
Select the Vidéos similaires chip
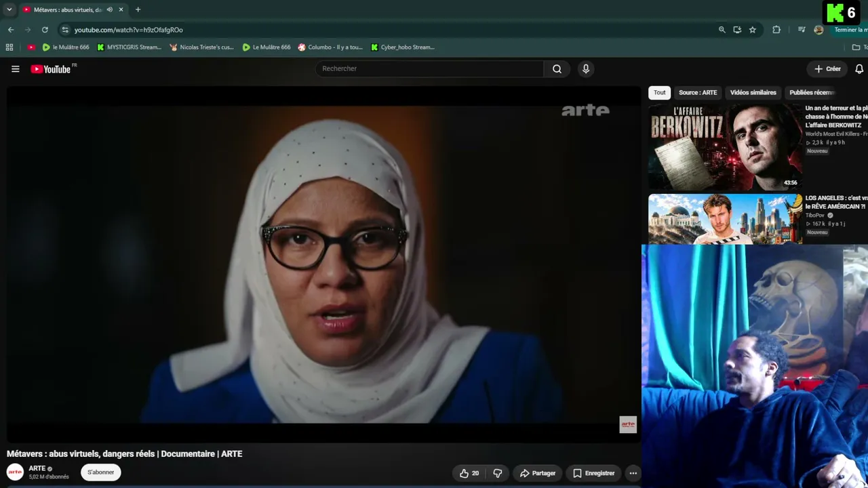tap(753, 93)
